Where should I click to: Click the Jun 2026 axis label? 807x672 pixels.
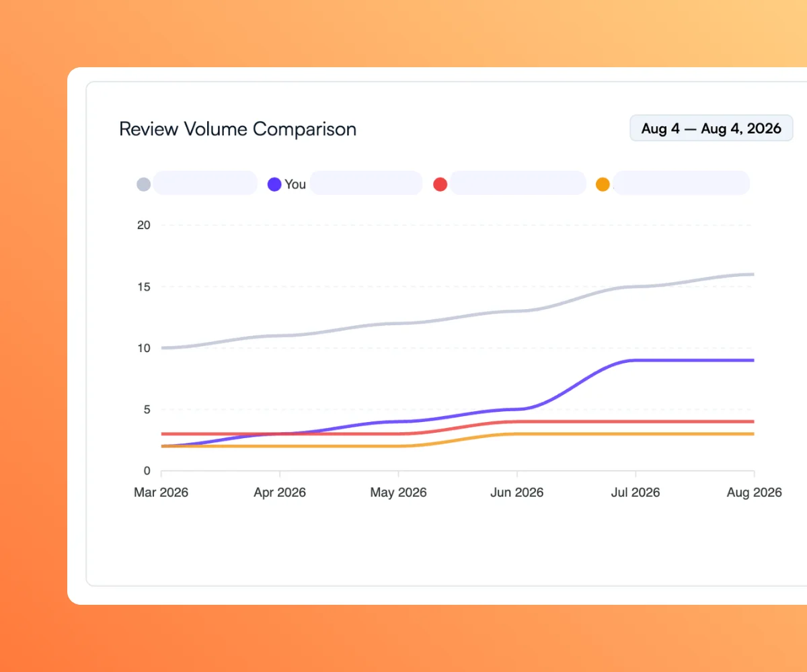point(517,493)
